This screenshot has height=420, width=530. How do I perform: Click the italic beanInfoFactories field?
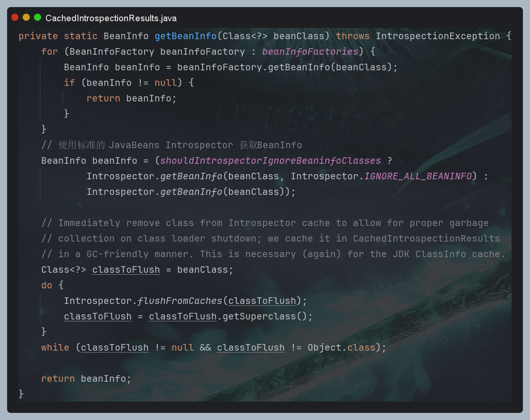(x=310, y=51)
